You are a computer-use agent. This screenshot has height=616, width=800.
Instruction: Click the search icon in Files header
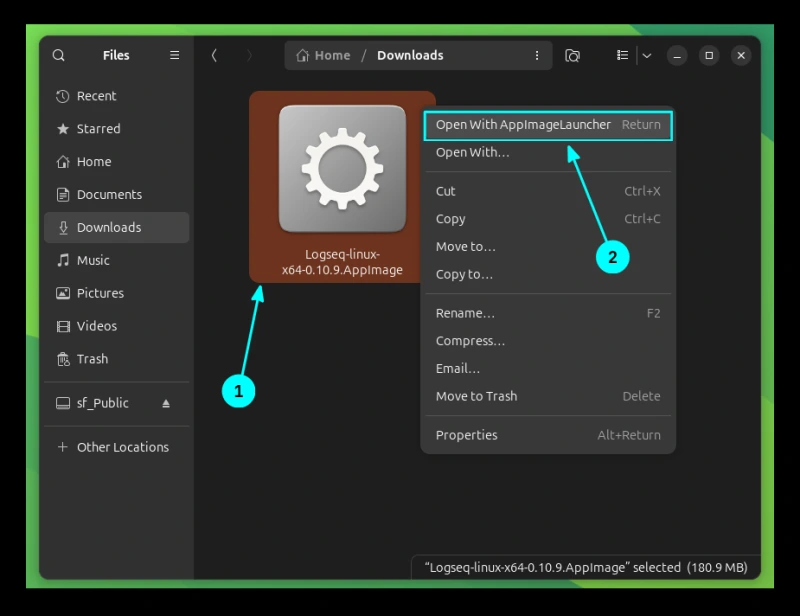(x=59, y=56)
